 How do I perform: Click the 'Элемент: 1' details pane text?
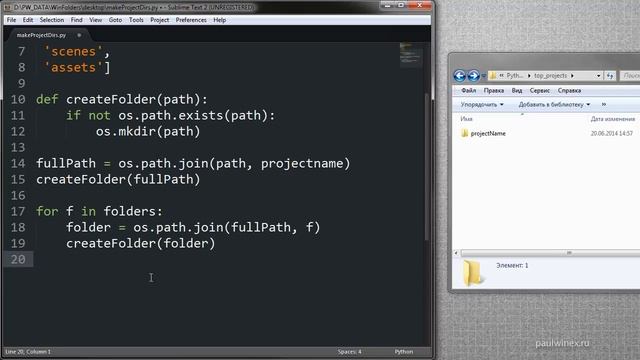click(512, 265)
